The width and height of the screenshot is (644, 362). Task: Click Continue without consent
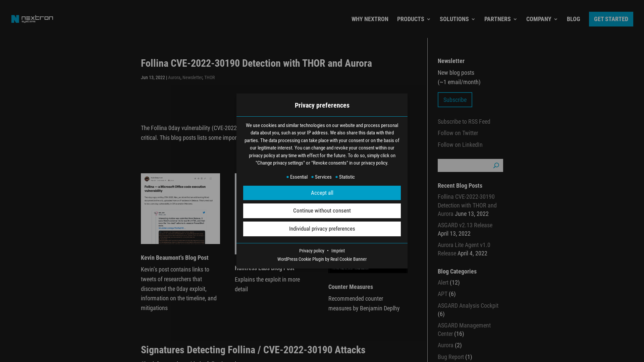322,210
